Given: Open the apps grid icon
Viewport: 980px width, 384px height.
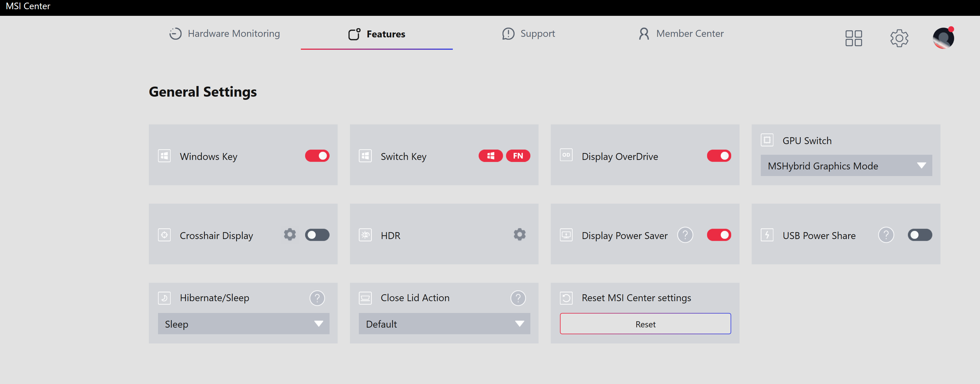Looking at the screenshot, I should coord(853,38).
